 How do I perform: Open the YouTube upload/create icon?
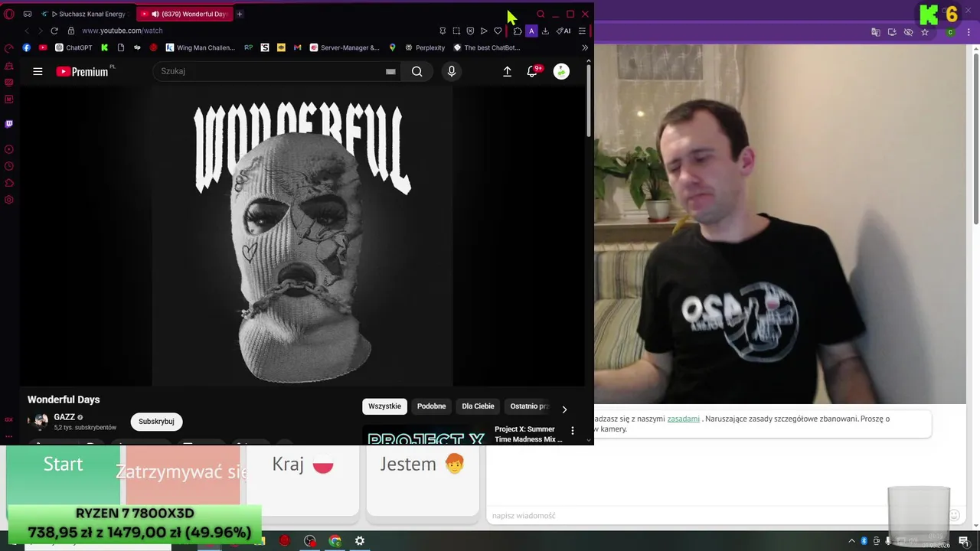point(507,71)
